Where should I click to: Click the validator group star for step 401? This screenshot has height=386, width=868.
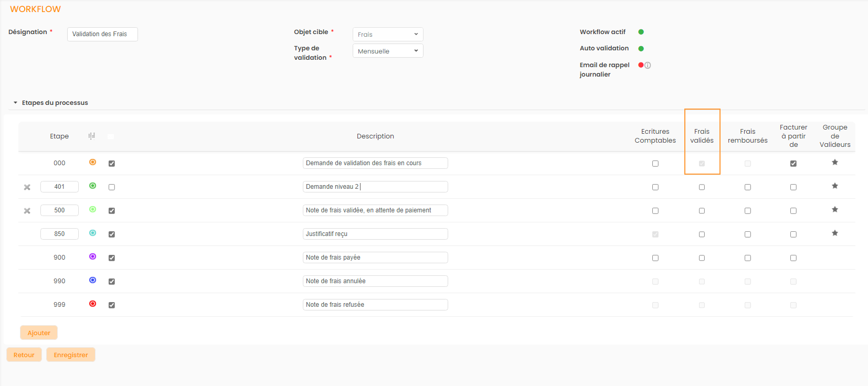tap(834, 186)
